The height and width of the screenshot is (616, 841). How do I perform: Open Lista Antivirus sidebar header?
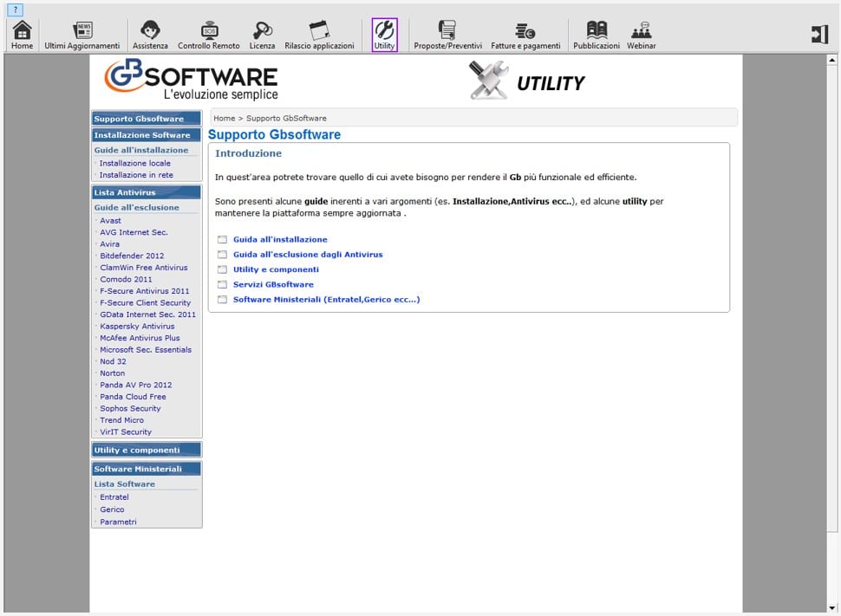(x=147, y=192)
